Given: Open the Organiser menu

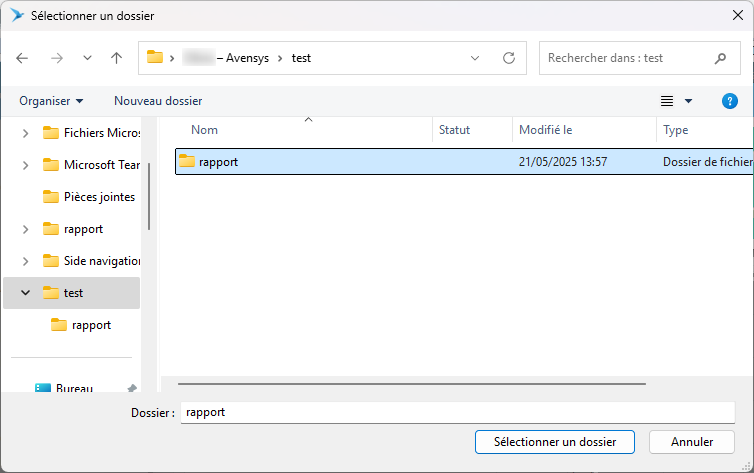Looking at the screenshot, I should click(x=51, y=101).
